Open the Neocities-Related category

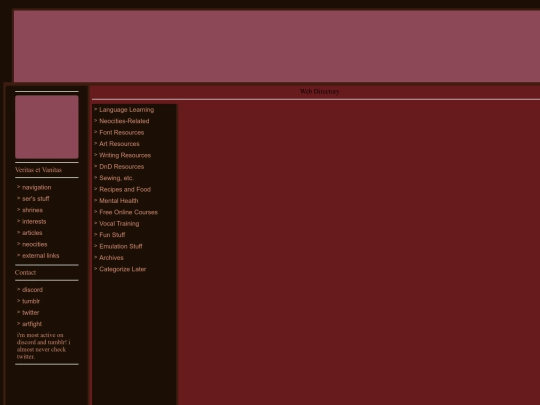pyautogui.click(x=124, y=121)
